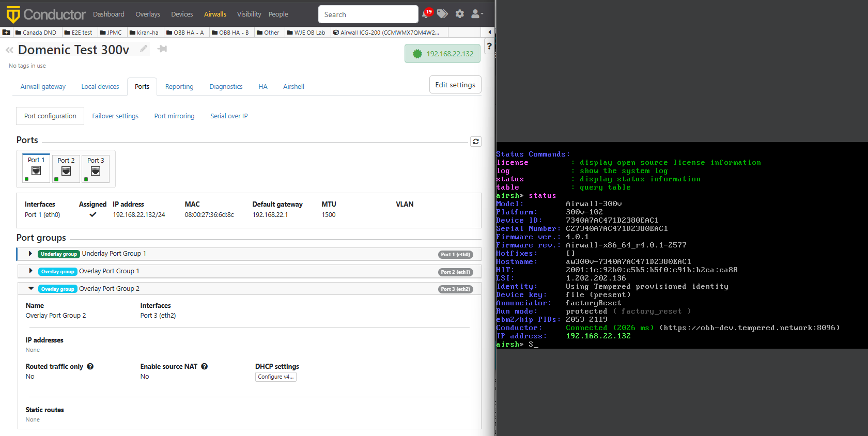Click the Port 2 (eth1) badge
This screenshot has height=436, width=868.
(x=456, y=272)
